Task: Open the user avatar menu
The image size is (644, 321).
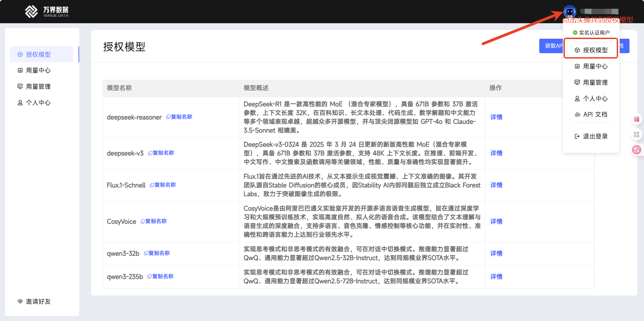Action: click(570, 12)
